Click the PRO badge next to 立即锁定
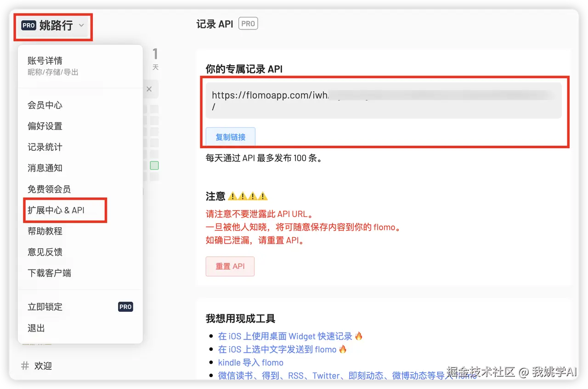The height and width of the screenshot is (389, 588). coord(125,307)
